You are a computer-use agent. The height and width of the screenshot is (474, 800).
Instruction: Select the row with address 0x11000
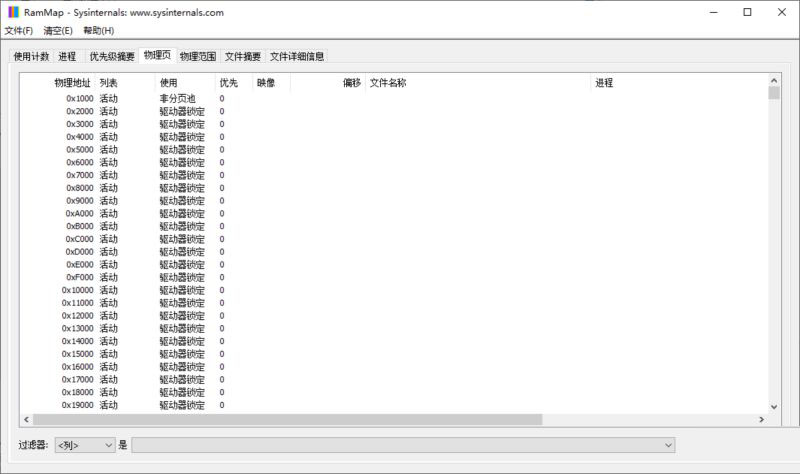[x=394, y=303]
